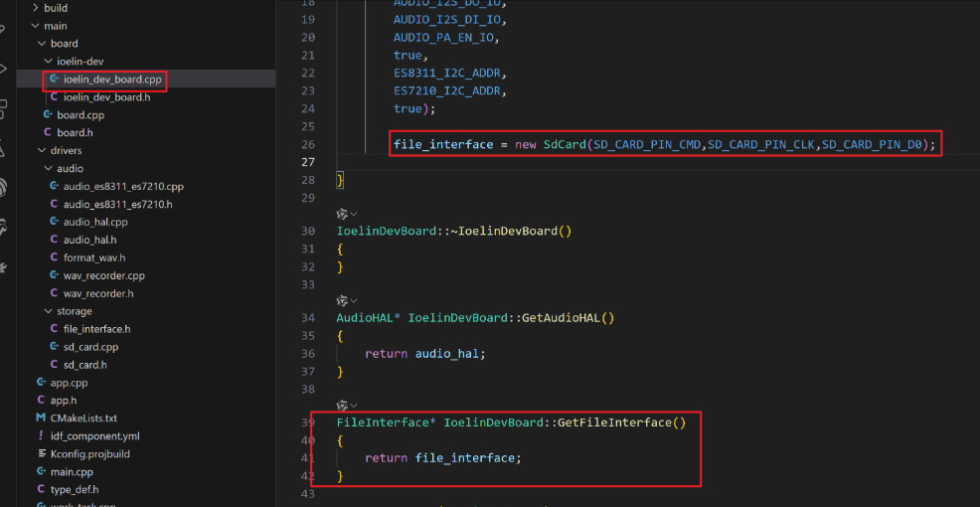980x507 pixels.
Task: Click file_interface in return on line 41
Action: pyautogui.click(x=464, y=458)
